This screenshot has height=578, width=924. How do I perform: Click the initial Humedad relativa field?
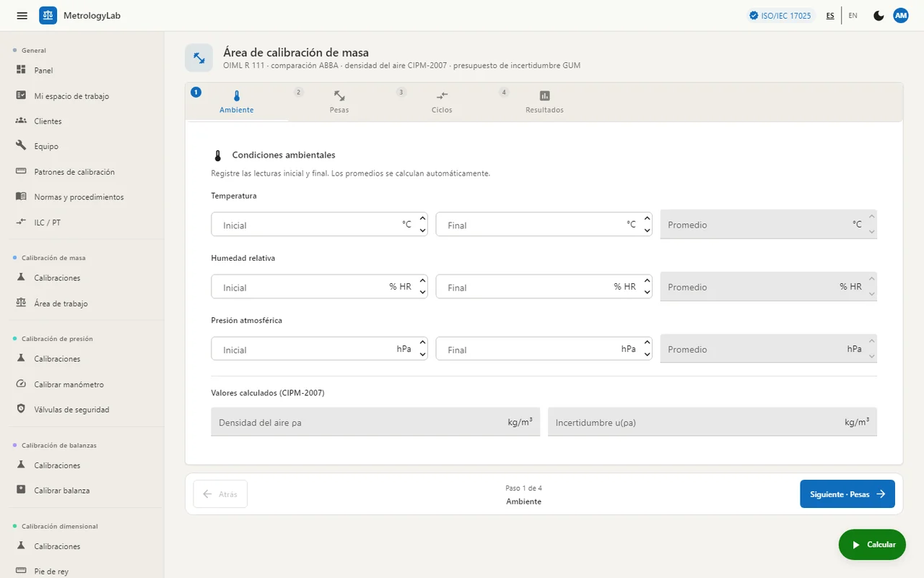pyautogui.click(x=319, y=286)
